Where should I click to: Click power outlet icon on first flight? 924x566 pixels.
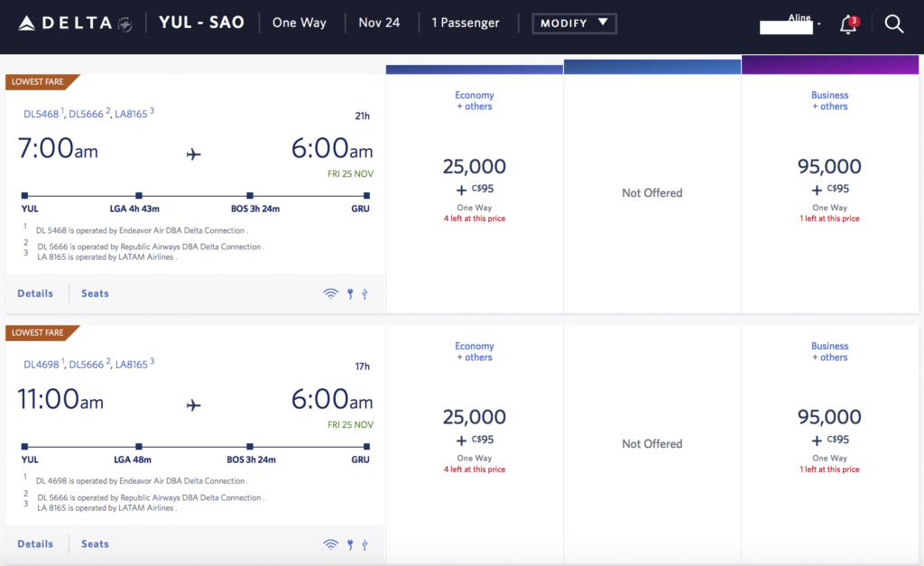click(x=350, y=293)
